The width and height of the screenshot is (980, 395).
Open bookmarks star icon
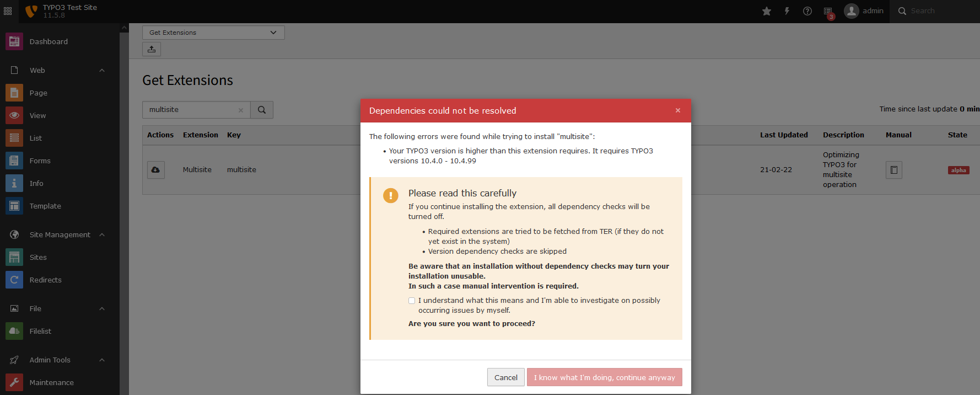767,11
